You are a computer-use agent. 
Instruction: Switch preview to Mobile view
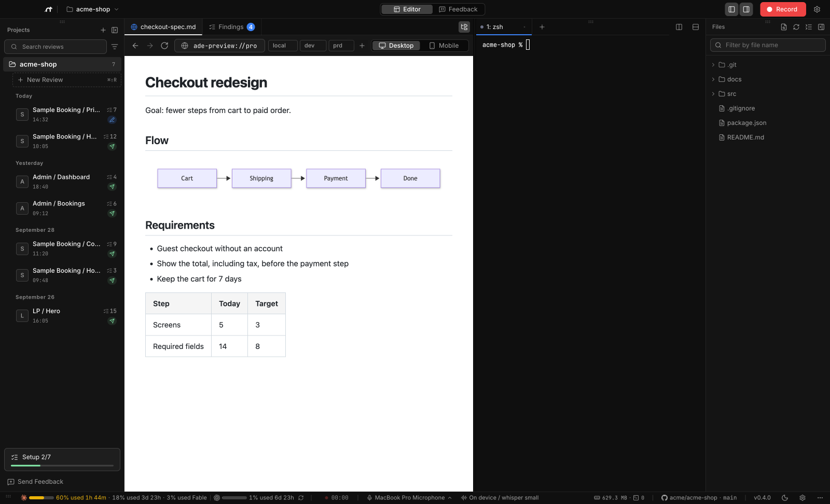pos(444,46)
